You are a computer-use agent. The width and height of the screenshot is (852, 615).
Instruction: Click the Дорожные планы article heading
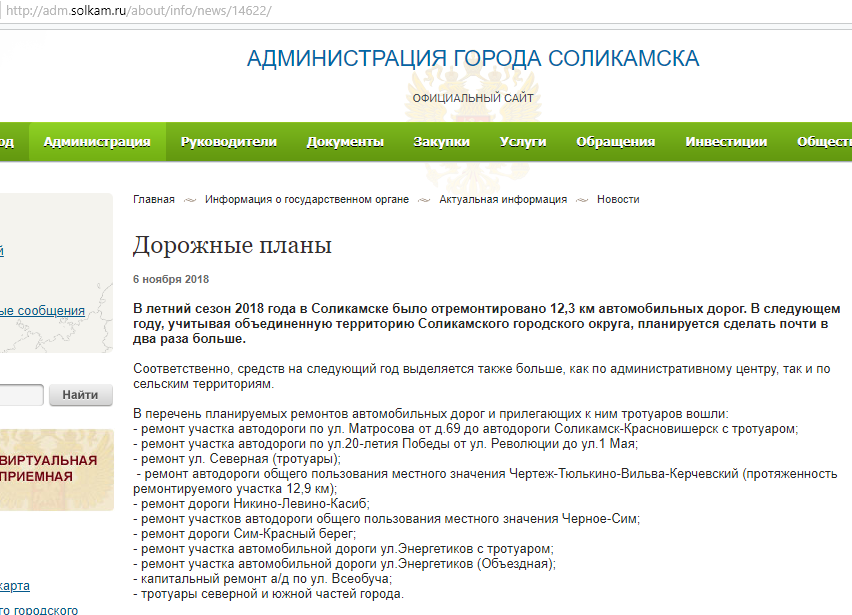232,246
